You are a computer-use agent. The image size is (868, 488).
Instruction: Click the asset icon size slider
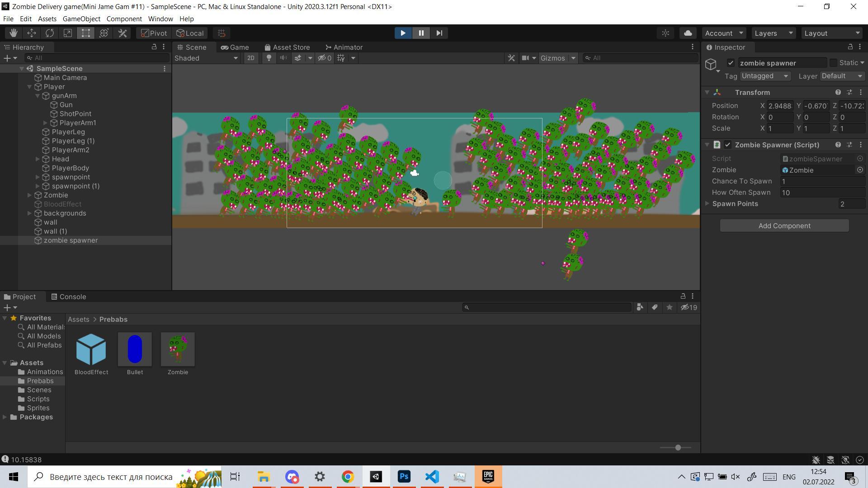click(x=678, y=447)
